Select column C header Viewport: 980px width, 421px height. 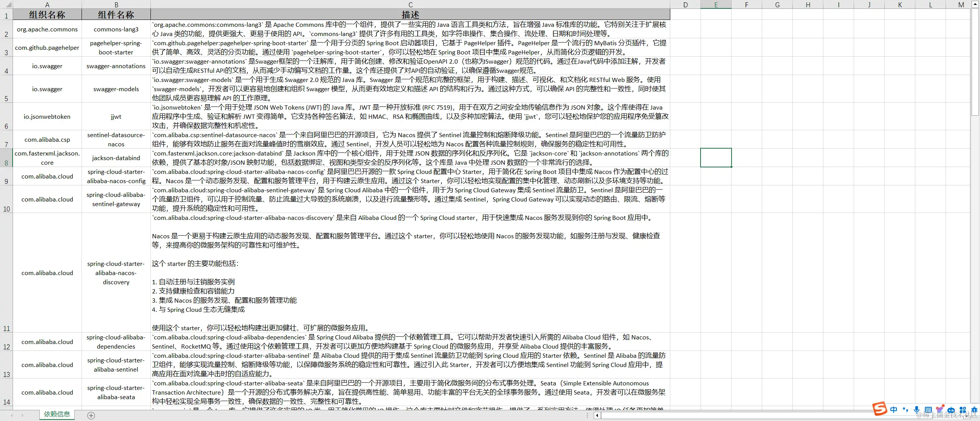pos(410,5)
